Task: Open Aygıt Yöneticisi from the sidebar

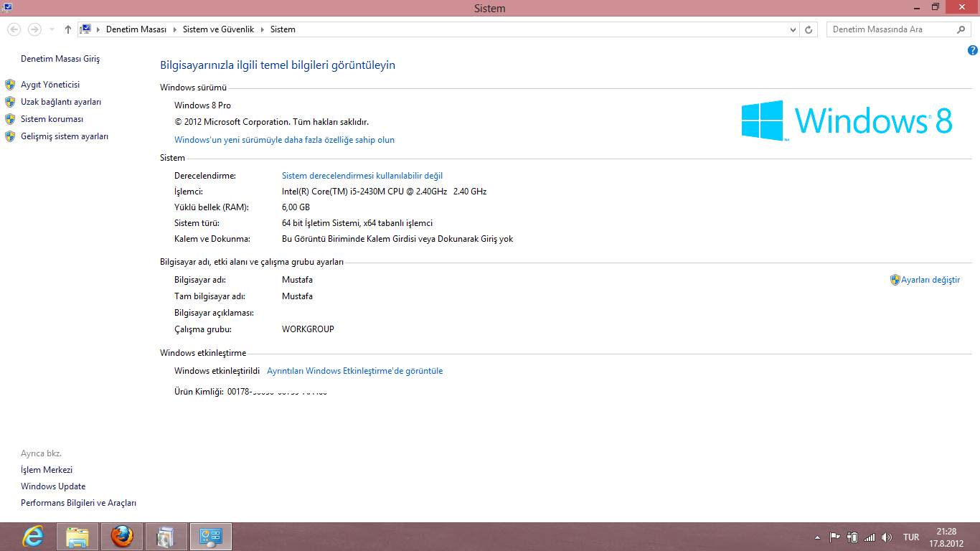Action: [50, 85]
